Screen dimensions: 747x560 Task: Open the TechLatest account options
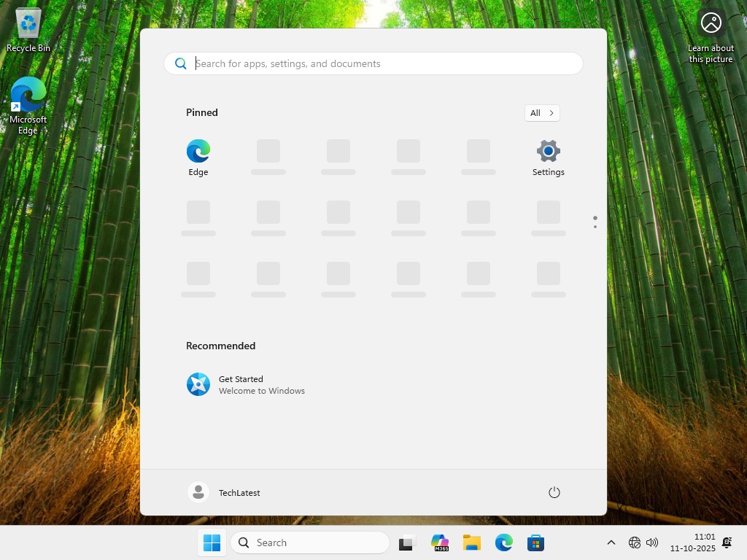[x=224, y=492]
